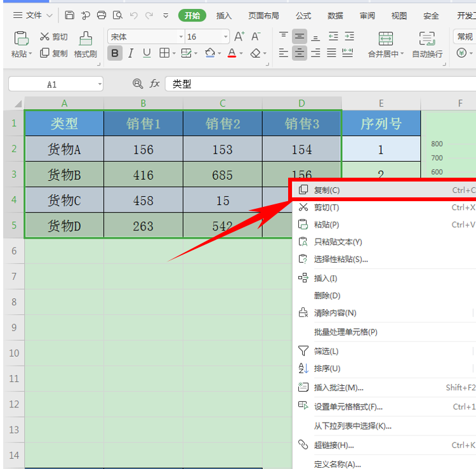The width and height of the screenshot is (476, 469).
Task: Open the Name Box dropdown arrow
Action: coord(100,84)
